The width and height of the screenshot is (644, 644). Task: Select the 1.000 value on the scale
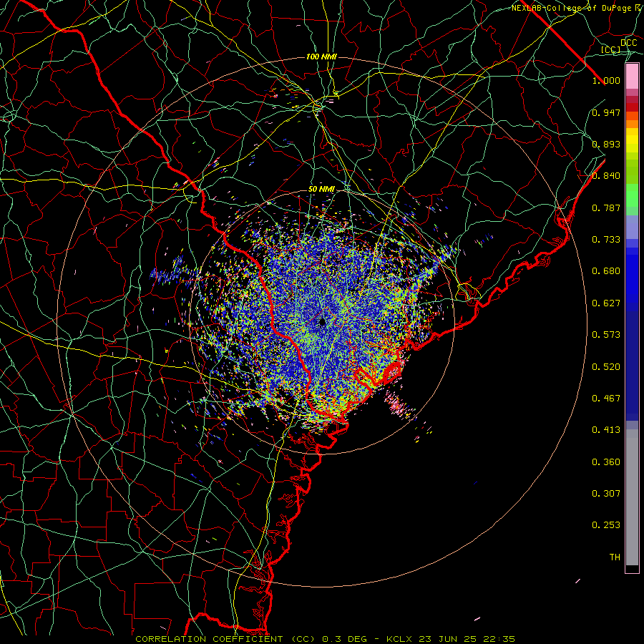tap(606, 80)
